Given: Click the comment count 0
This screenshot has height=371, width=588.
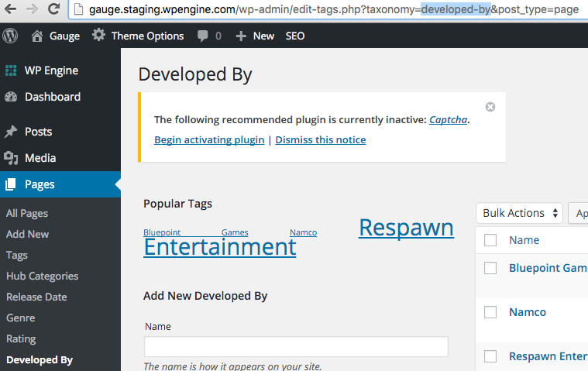Looking at the screenshot, I should pyautogui.click(x=218, y=36).
